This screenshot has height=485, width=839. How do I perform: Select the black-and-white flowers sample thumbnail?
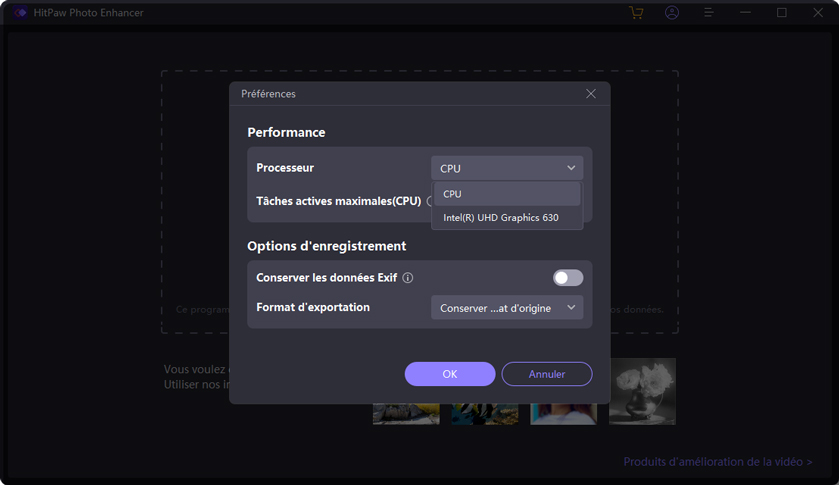[x=642, y=391]
